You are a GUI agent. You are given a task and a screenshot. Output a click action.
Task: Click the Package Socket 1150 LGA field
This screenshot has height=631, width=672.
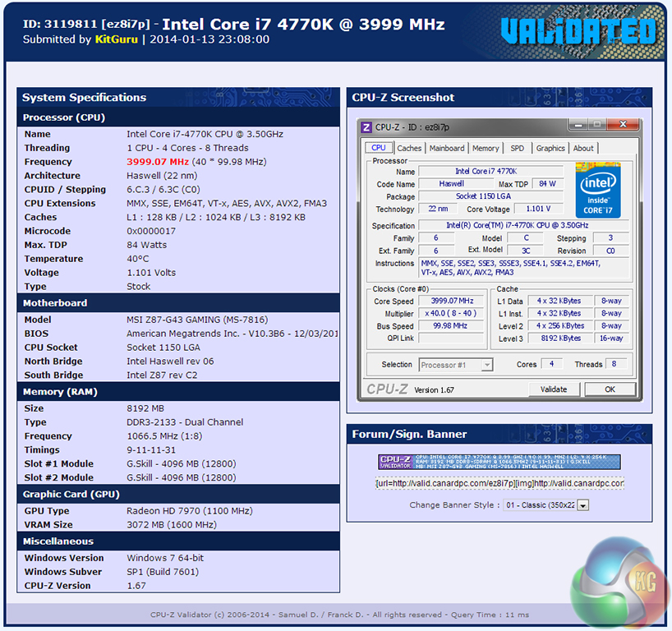(490, 196)
